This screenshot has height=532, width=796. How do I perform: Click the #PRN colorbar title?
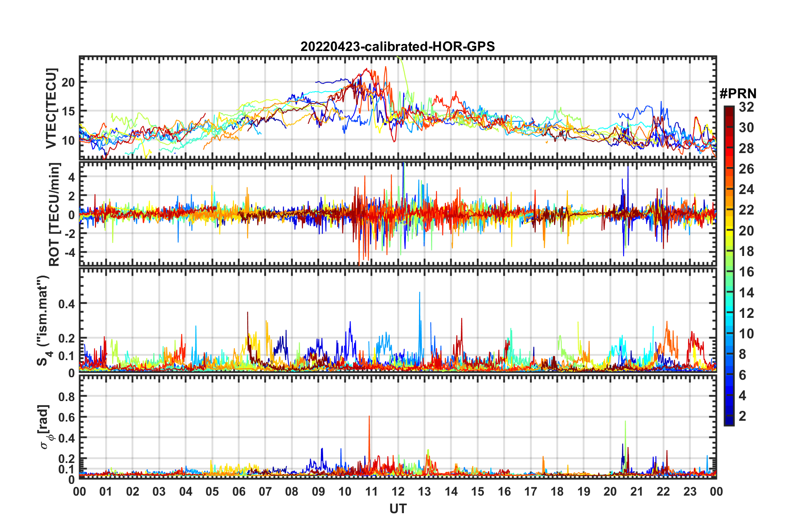click(x=738, y=93)
